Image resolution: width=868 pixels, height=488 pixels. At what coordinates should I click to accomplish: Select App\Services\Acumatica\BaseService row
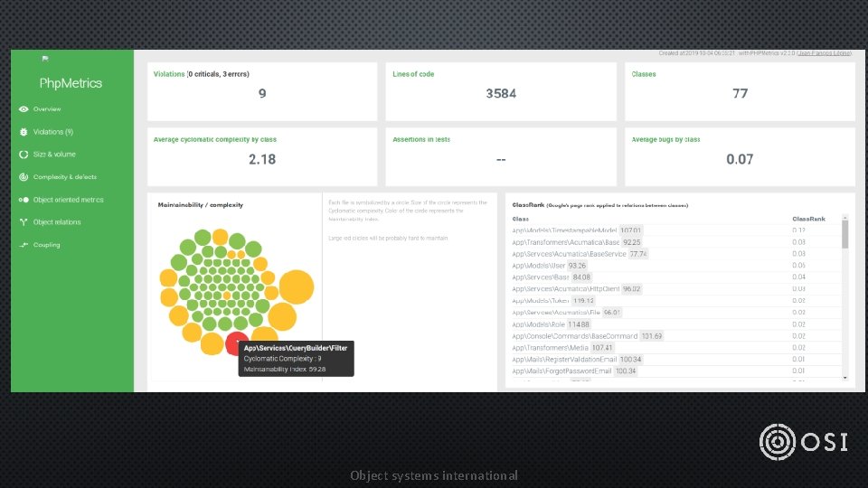click(676, 254)
